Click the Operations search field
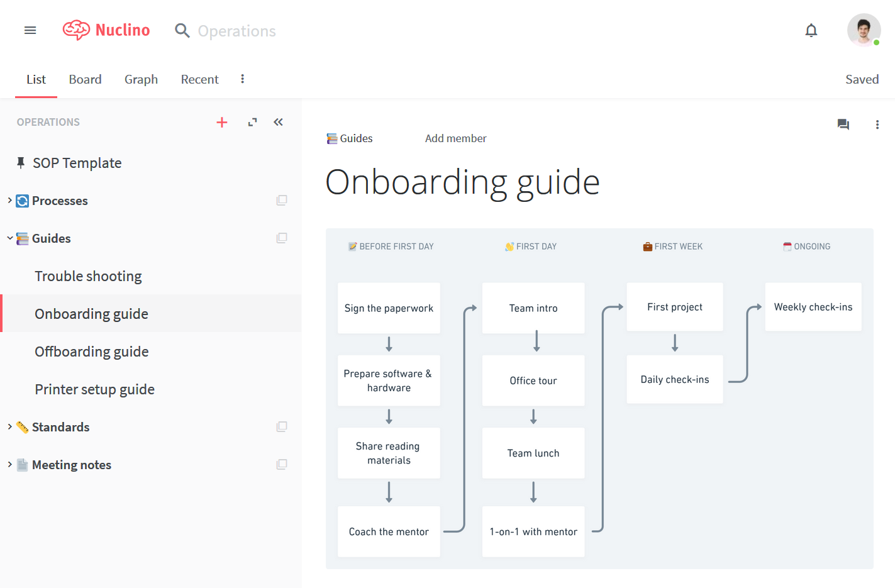Viewport: 895px width, 588px height. click(x=236, y=30)
